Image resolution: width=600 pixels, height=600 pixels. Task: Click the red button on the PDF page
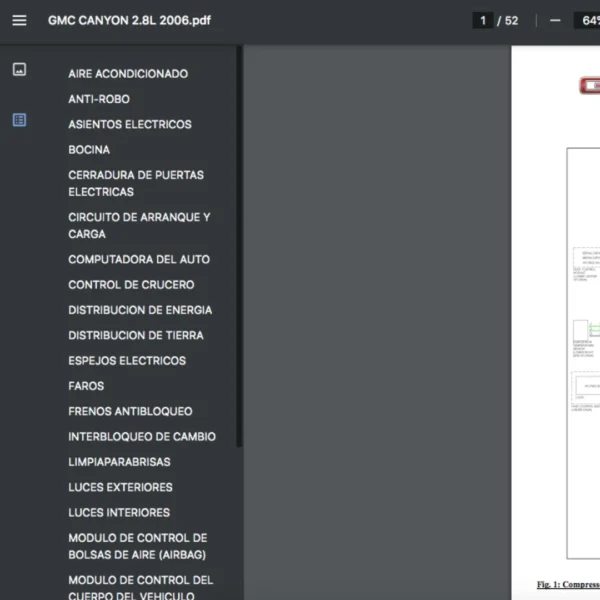click(x=590, y=85)
